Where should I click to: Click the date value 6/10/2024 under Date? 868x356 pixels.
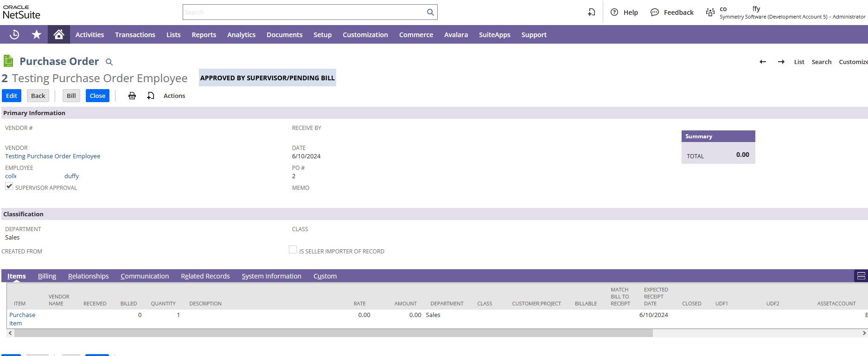tap(306, 156)
